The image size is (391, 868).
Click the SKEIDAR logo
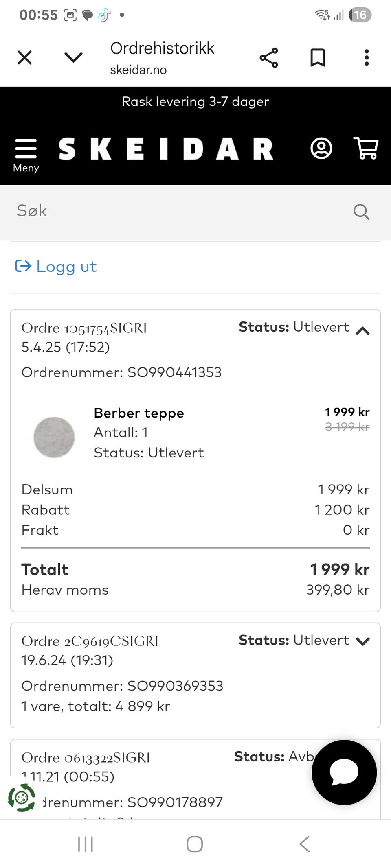click(x=166, y=149)
